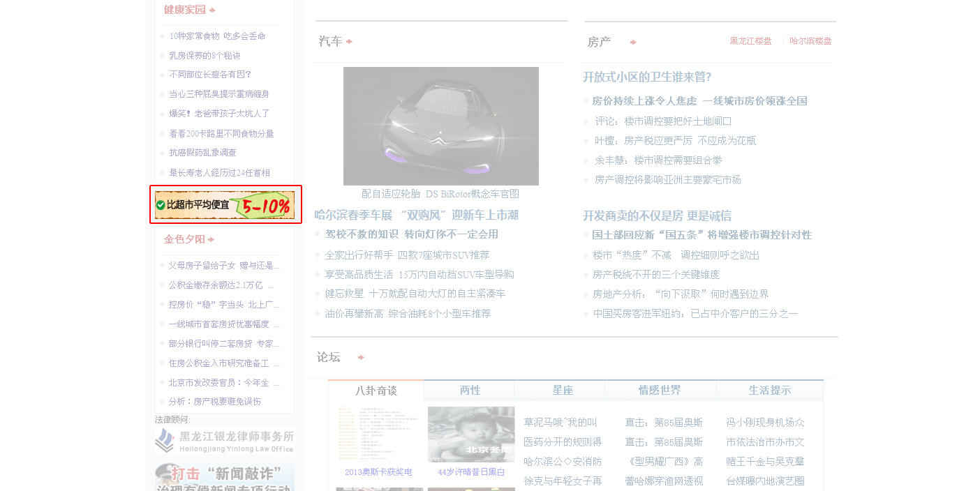
Task: Click the arrow icon beside 房产 heading
Action: [x=633, y=43]
